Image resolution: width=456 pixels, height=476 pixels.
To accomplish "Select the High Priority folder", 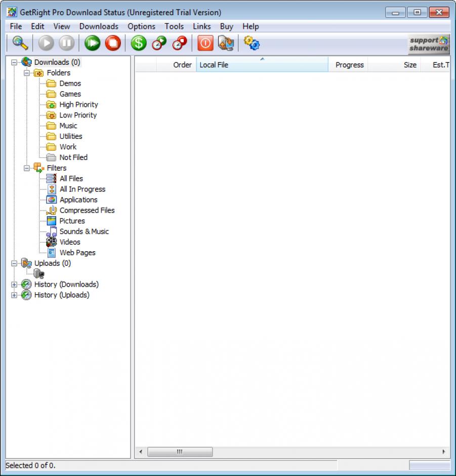I will click(x=78, y=105).
